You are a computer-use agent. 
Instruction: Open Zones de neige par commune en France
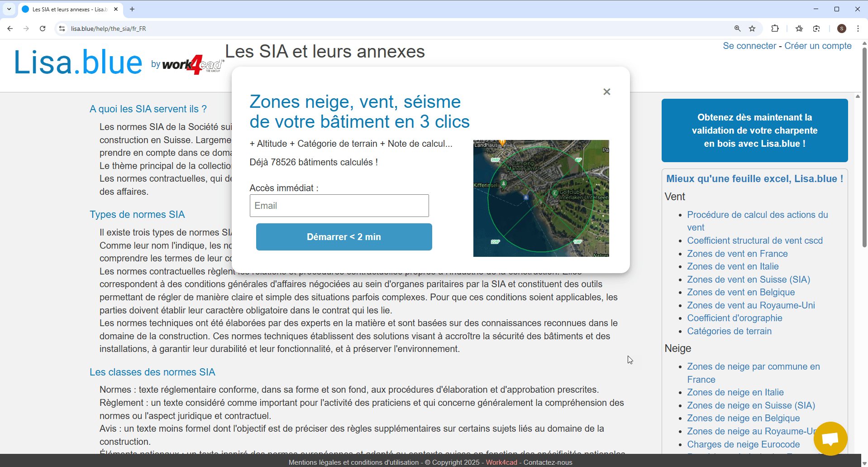tap(753, 373)
